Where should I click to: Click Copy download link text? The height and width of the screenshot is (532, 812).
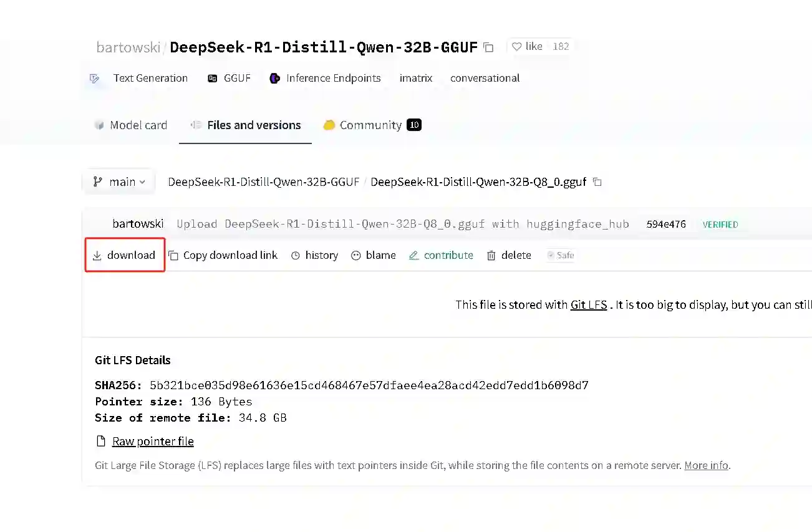(230, 255)
